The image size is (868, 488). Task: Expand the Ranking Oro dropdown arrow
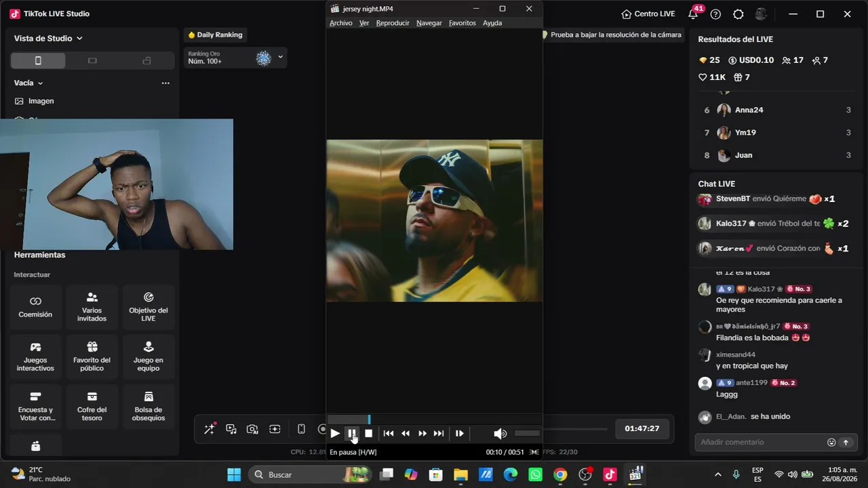pyautogui.click(x=281, y=58)
